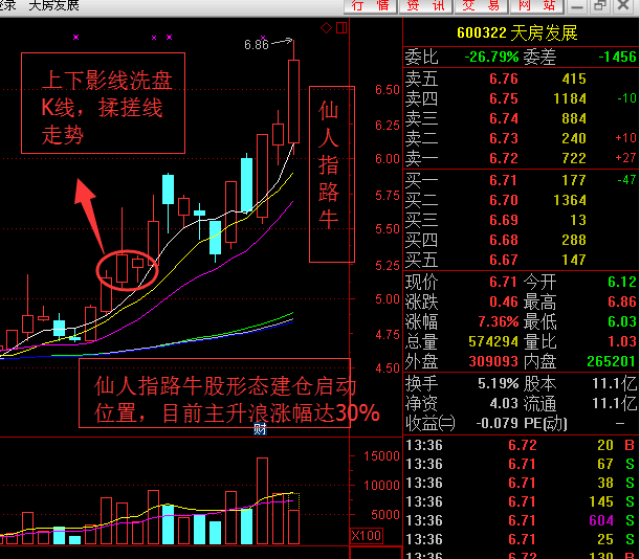This screenshot has height=559, width=640.
Task: Click the red diamond icon above chart
Action: coord(326,28)
